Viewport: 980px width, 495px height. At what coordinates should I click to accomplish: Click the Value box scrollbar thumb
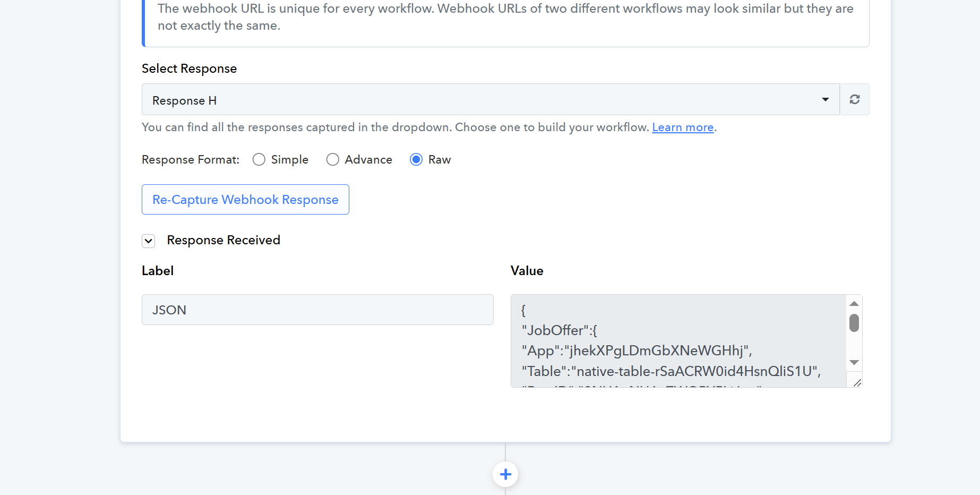(x=854, y=323)
